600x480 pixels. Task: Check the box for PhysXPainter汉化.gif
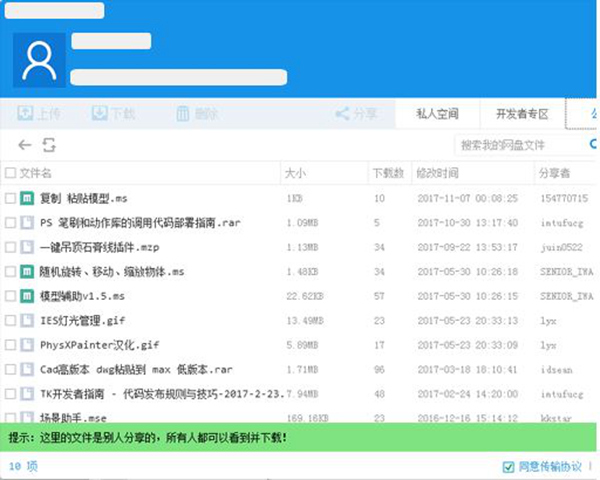click(10, 345)
